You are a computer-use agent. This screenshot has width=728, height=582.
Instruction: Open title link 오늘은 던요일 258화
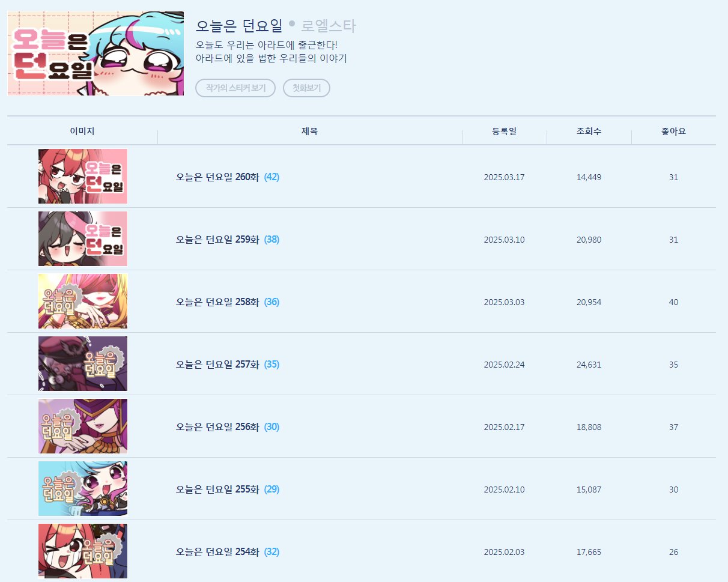[217, 302]
